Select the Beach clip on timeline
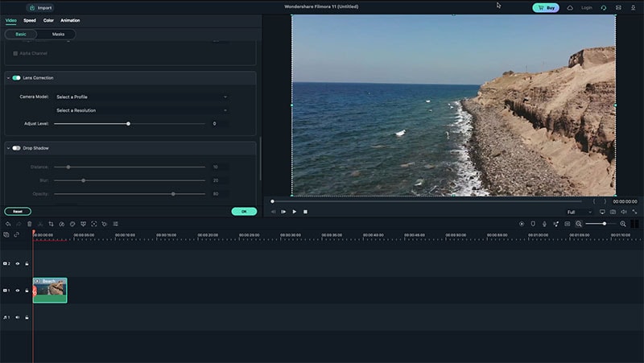The image size is (644, 363). (50, 291)
